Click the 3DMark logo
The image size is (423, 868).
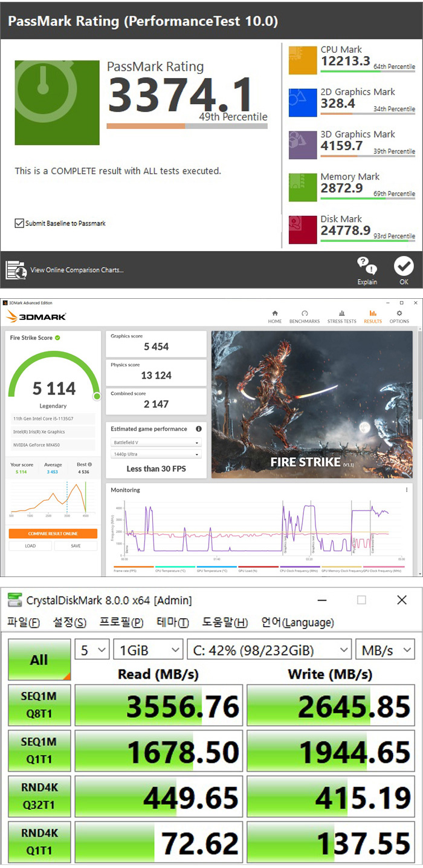click(x=36, y=316)
